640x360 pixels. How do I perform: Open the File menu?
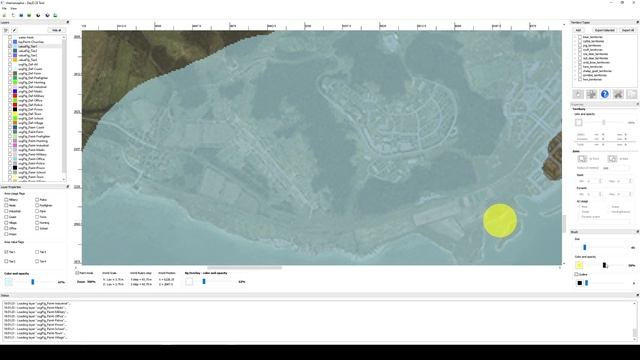point(4,8)
